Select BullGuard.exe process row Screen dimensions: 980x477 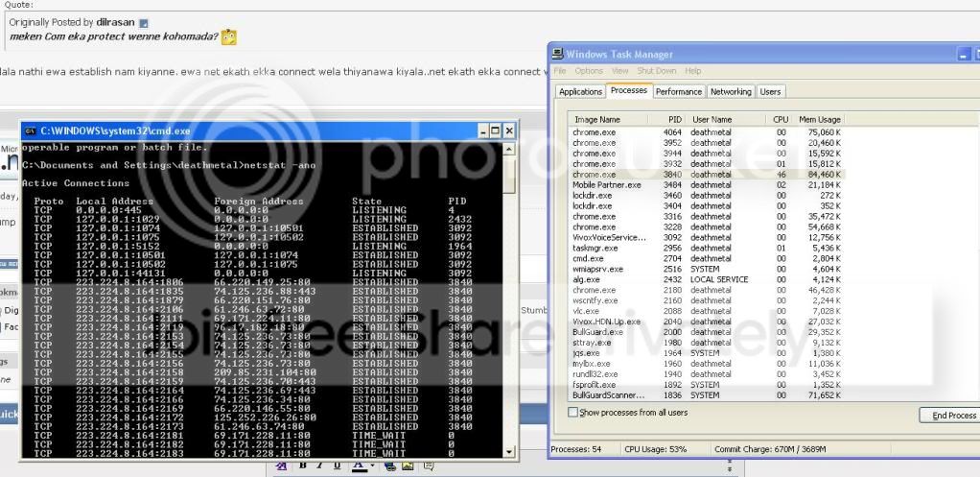click(707, 332)
